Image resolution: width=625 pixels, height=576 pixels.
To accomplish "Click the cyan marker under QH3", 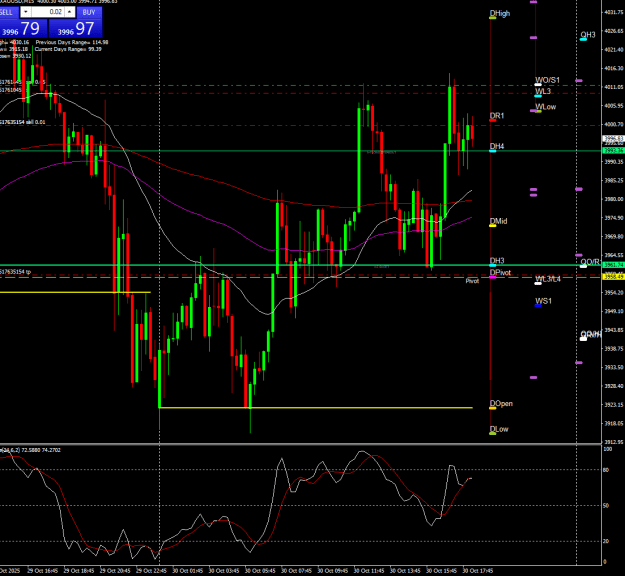I will 583,39.
